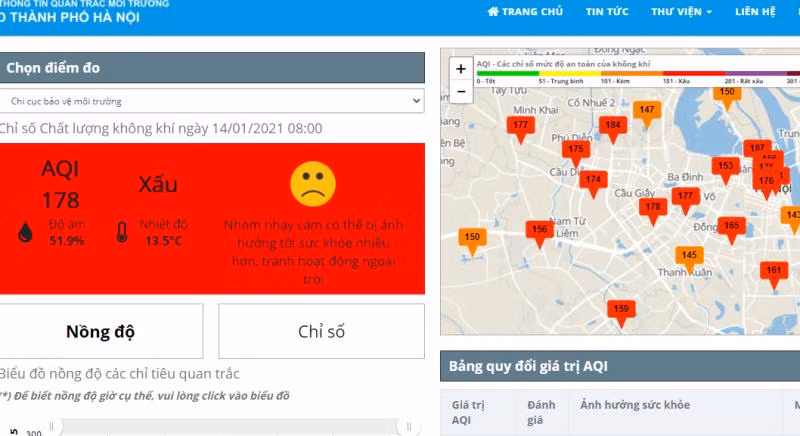Open the map marker with value 156
Image resolution: width=800 pixels, height=436 pixels.
click(x=539, y=230)
